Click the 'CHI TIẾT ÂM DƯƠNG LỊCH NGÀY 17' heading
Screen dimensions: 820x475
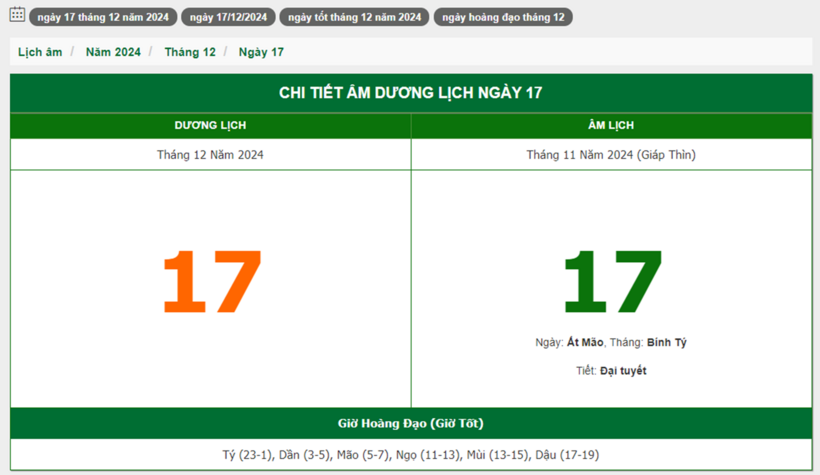coord(410,93)
